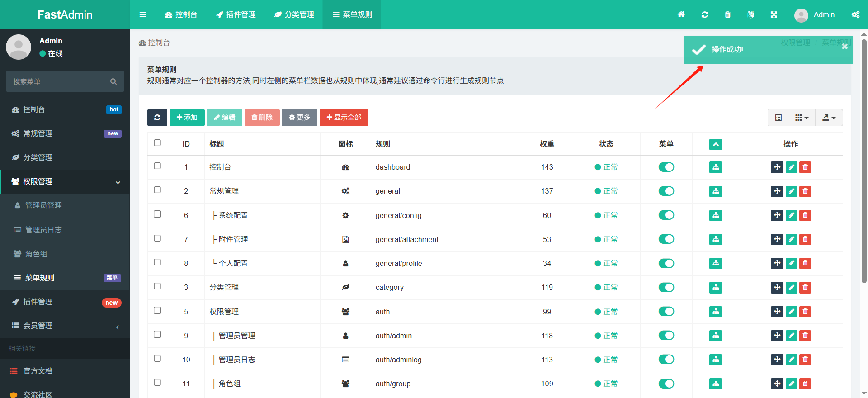Click the green 添加 button
This screenshot has width=868, height=398.
(x=187, y=118)
